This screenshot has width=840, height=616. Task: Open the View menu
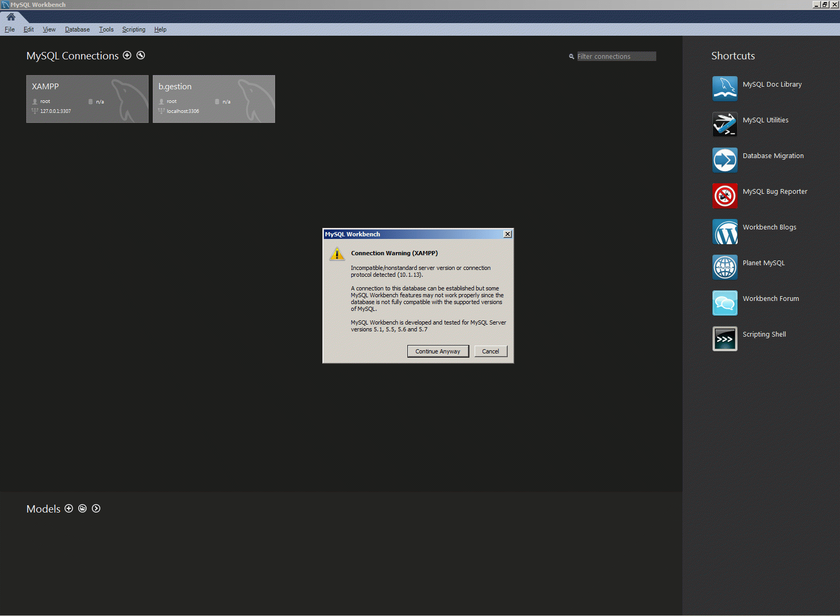49,29
